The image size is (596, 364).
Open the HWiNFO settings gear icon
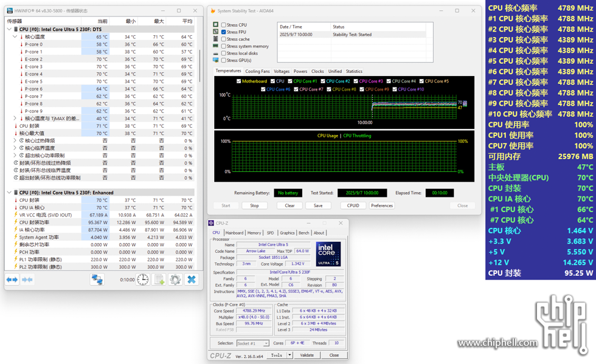coord(175,280)
